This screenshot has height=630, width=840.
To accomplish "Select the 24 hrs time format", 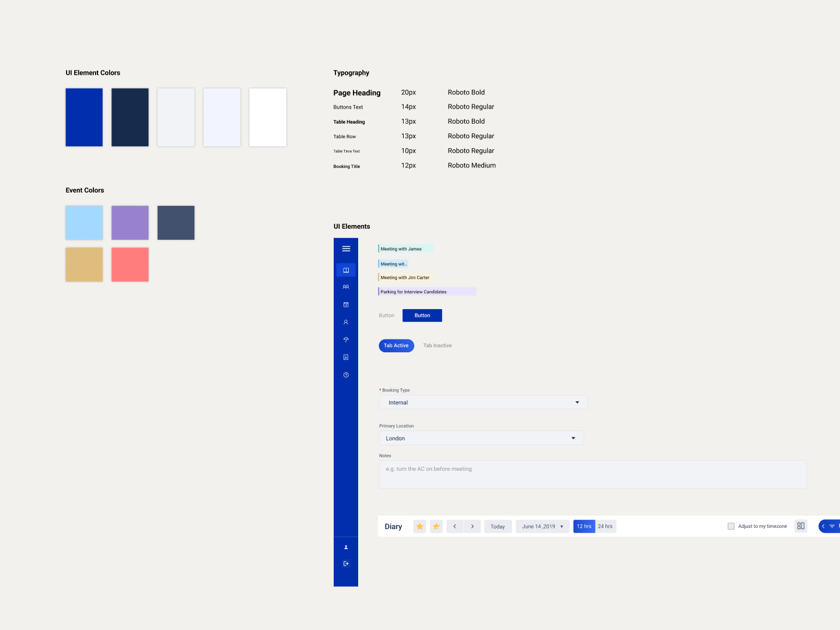I will pos(605,526).
